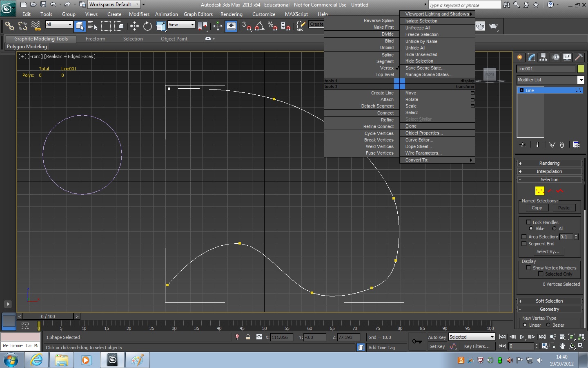This screenshot has height=368, width=588.
Task: Select the Vertex sub-object icon in Selection rollout
Action: pyautogui.click(x=539, y=191)
